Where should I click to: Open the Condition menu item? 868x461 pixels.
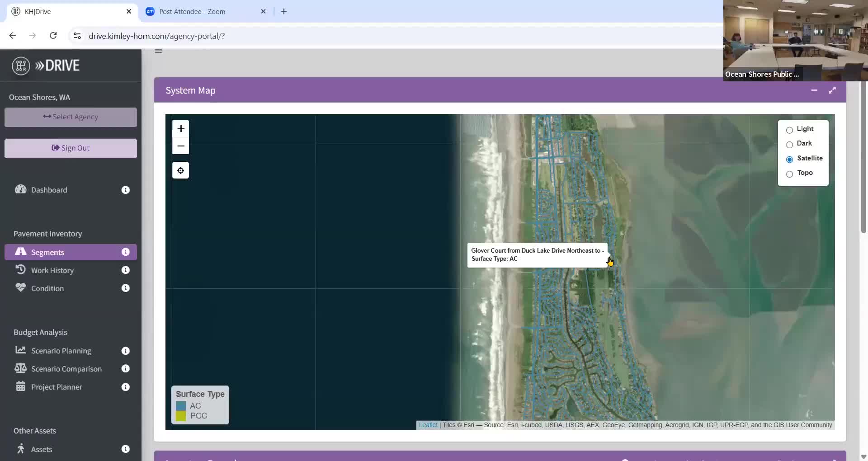[x=47, y=288]
